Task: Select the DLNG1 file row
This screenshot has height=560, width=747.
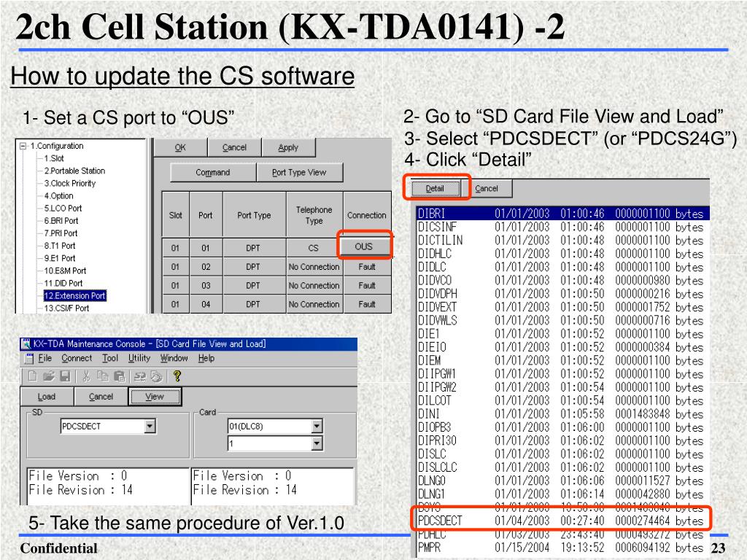Action: (562, 494)
